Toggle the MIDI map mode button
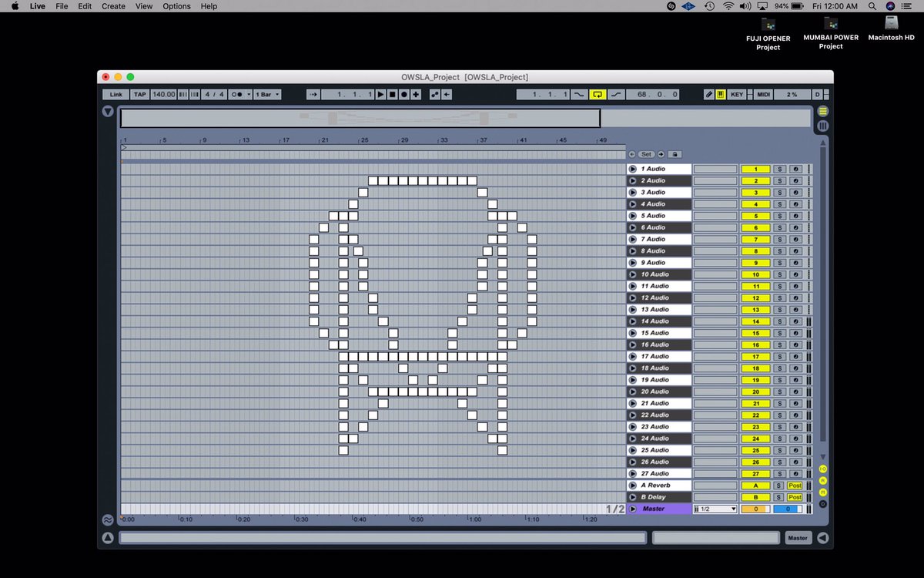The image size is (924, 578). pos(763,94)
